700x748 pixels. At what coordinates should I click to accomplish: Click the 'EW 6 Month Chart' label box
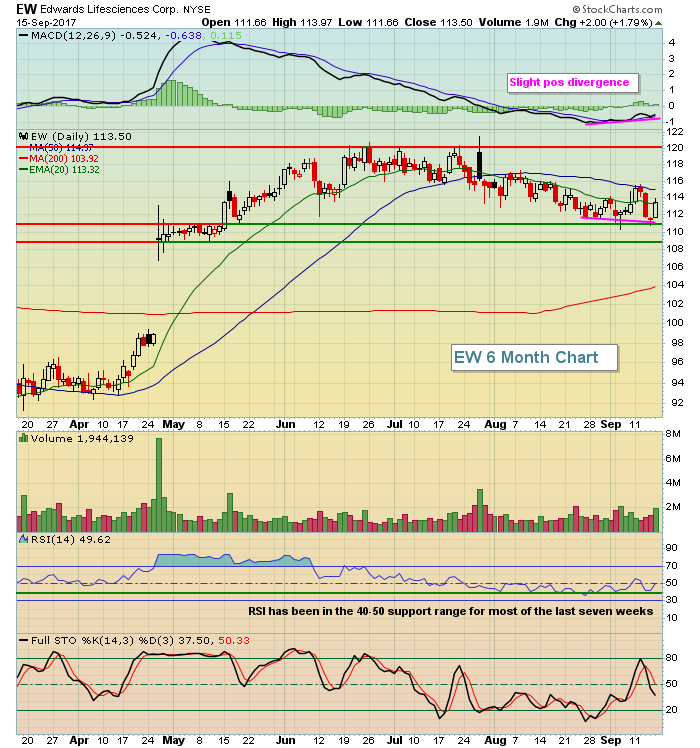(x=534, y=357)
